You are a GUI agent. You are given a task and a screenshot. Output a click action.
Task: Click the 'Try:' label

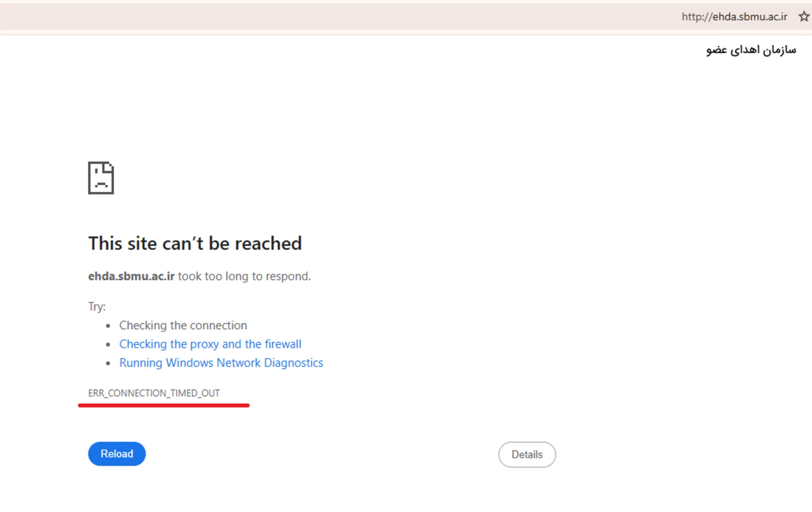pos(97,306)
